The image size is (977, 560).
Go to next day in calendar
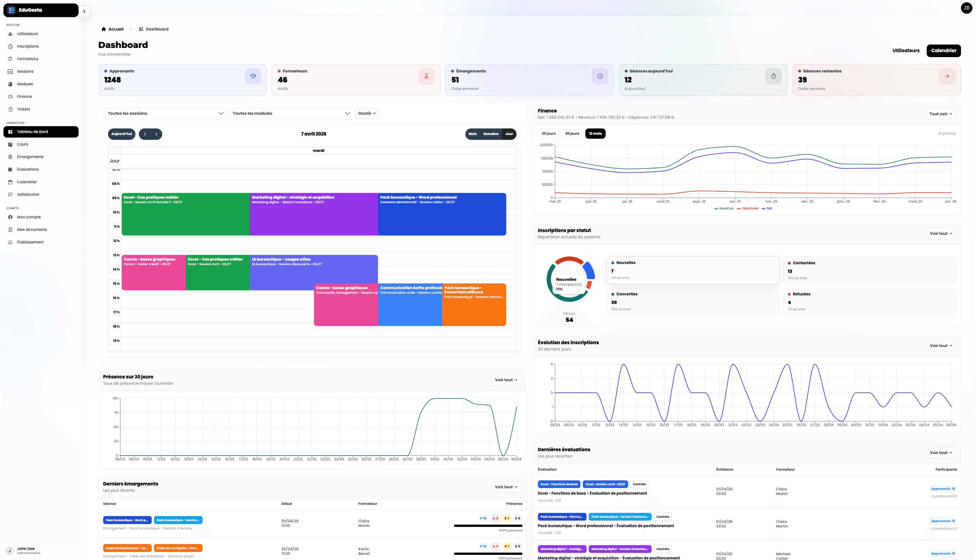[156, 134]
